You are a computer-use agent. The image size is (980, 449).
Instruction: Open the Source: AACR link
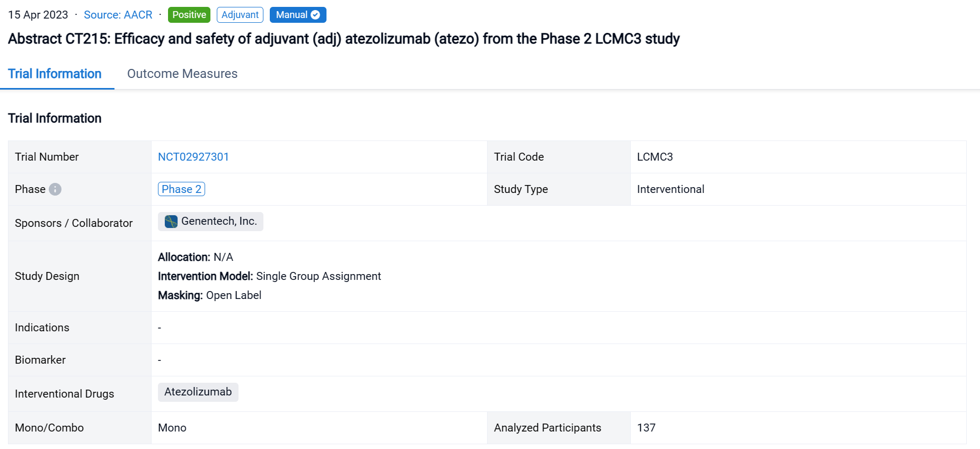[118, 15]
